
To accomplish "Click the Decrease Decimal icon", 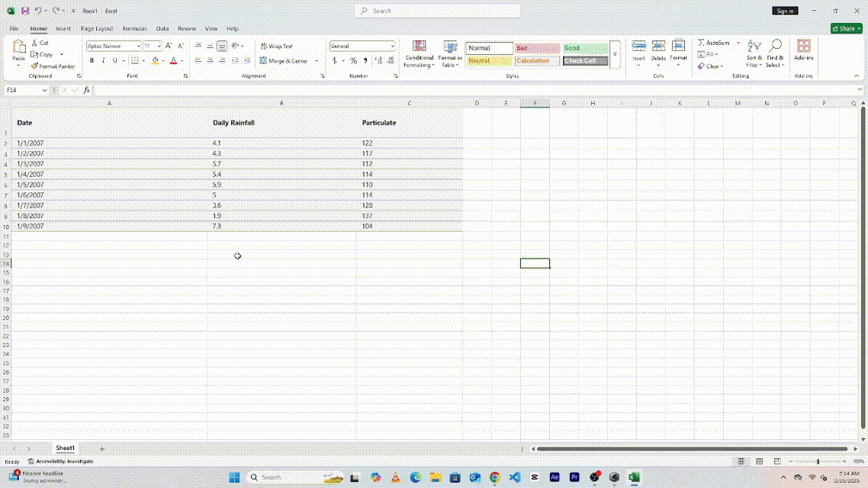I will [391, 60].
